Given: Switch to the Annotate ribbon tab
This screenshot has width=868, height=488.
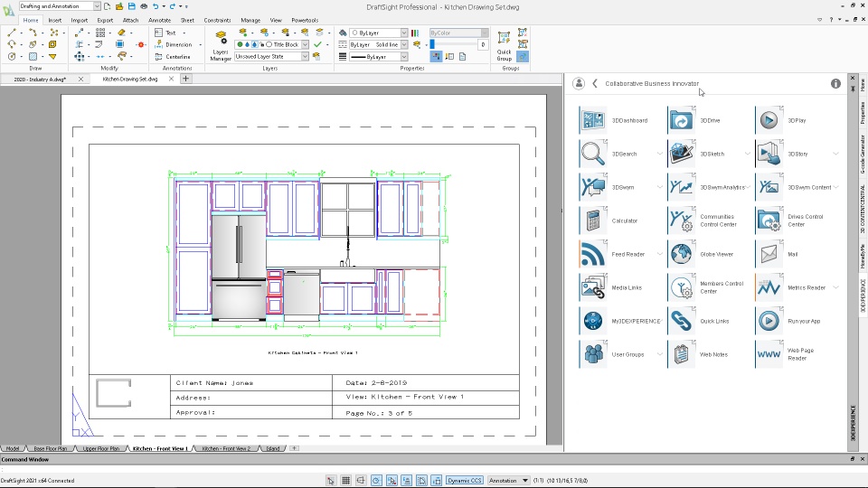Looking at the screenshot, I should point(158,19).
